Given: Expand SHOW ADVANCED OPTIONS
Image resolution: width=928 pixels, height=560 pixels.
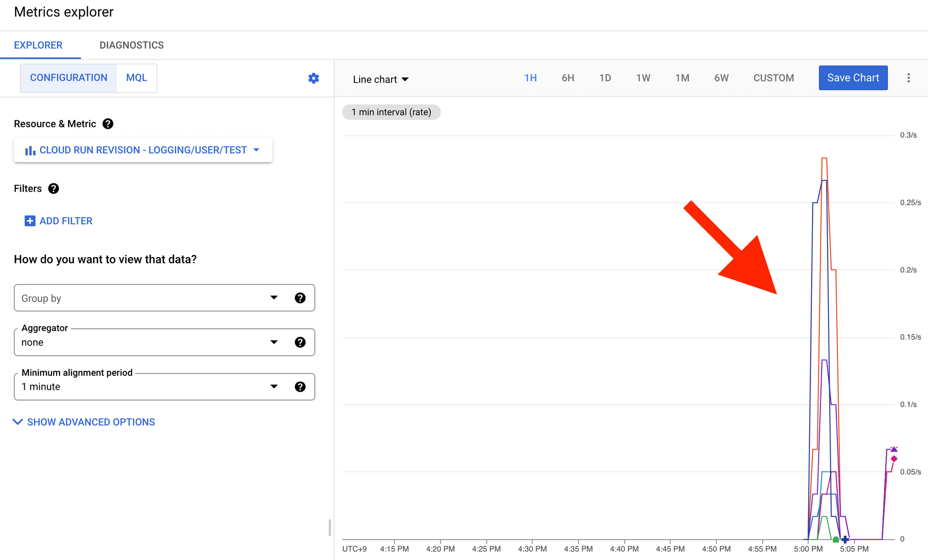Looking at the screenshot, I should pos(84,422).
